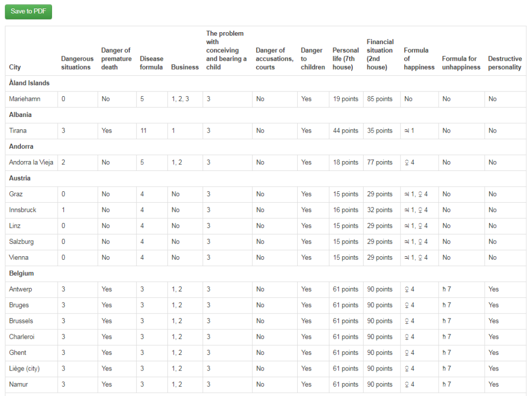The image size is (532, 396).
Task: Click the Dangerous situations column header
Action: 77,63
